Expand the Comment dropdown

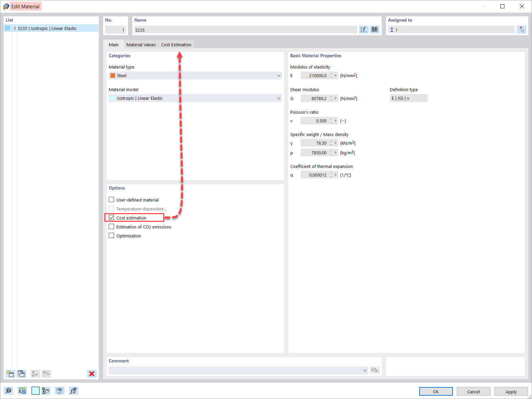(365, 370)
